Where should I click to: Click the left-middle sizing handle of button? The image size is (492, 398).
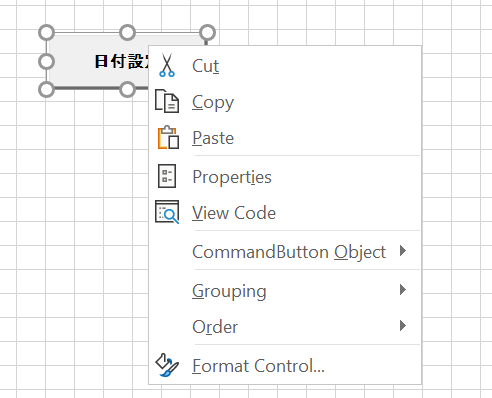[46, 61]
